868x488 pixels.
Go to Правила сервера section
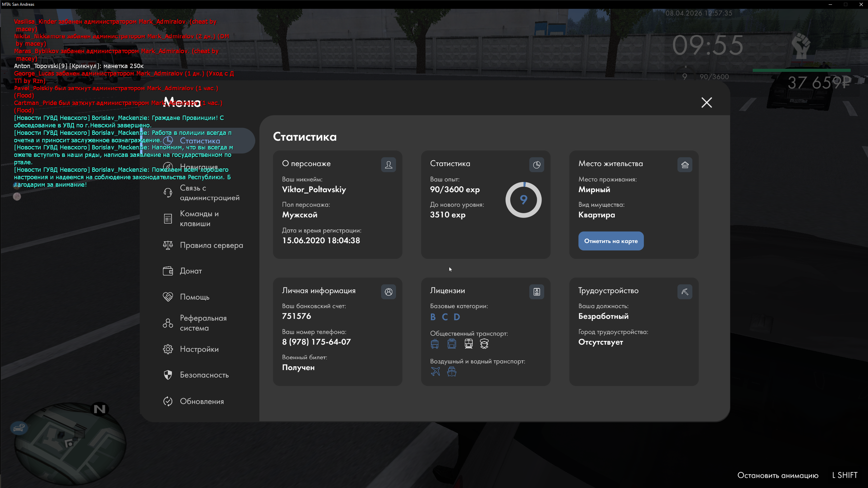pyautogui.click(x=211, y=245)
